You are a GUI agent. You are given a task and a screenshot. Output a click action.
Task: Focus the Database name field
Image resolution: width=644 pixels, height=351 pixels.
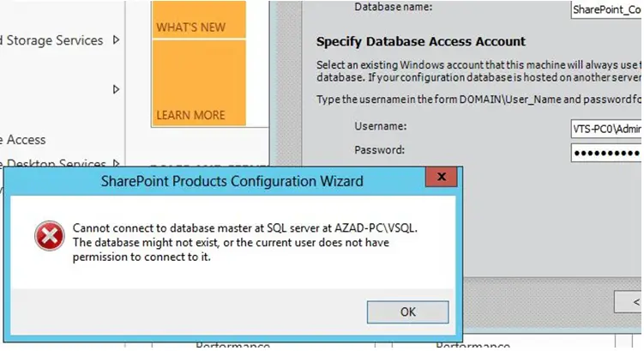(605, 11)
